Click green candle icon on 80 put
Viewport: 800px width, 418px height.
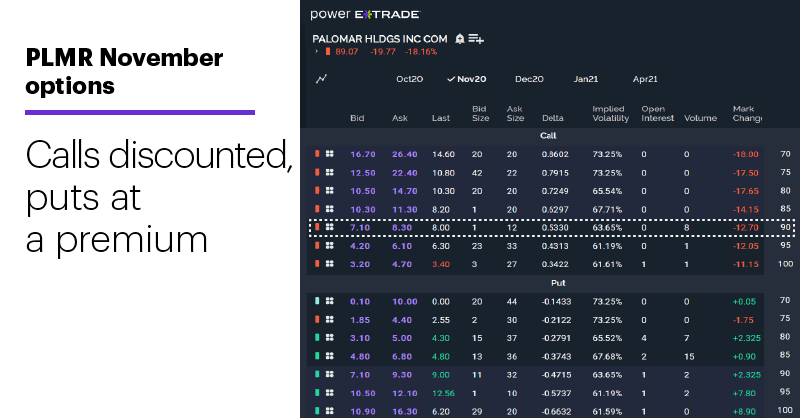[x=317, y=337]
